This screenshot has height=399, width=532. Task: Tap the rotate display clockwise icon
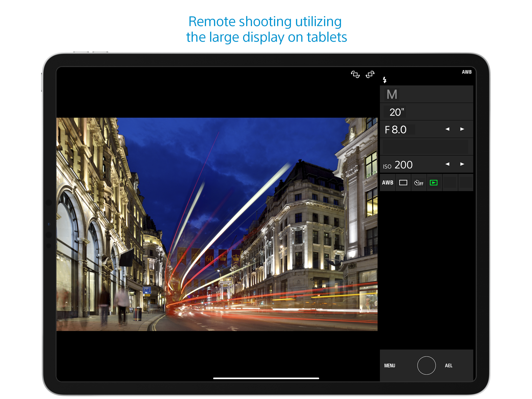click(x=370, y=74)
